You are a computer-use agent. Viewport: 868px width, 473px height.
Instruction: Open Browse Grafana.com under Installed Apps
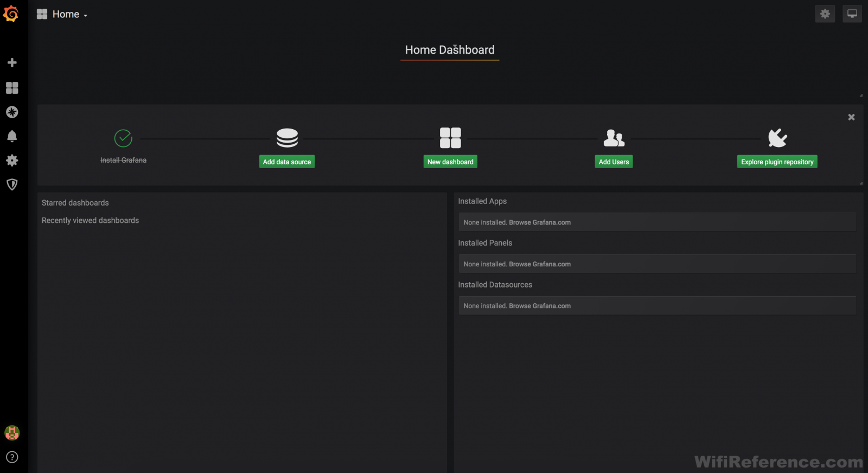(540, 222)
